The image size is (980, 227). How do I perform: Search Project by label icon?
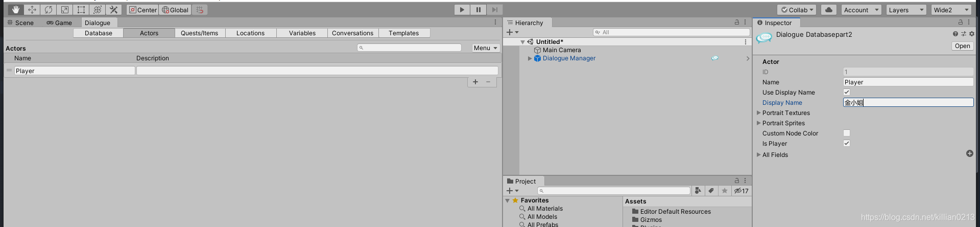pos(711,191)
